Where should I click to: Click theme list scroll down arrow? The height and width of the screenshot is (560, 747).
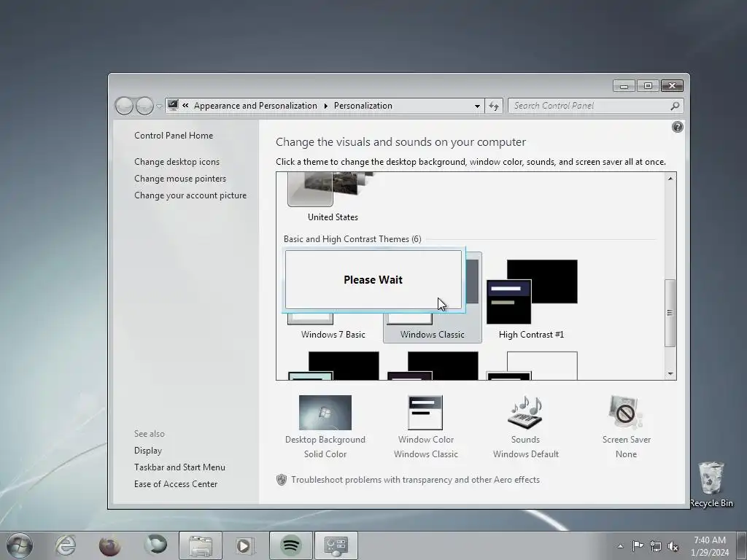point(670,374)
